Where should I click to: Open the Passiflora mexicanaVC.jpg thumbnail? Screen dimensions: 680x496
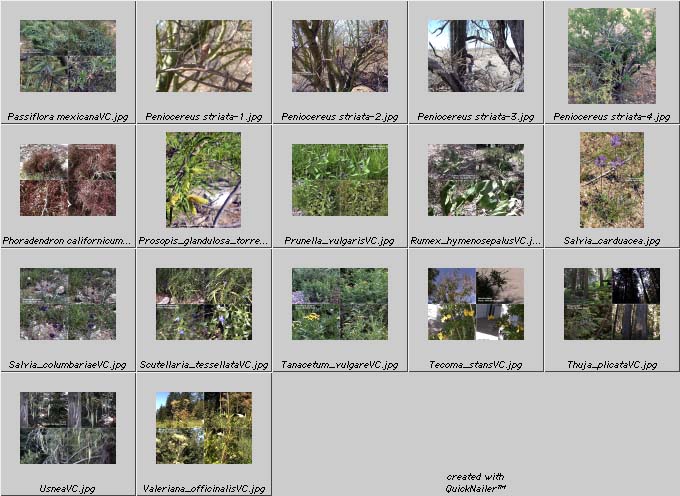pyautogui.click(x=68, y=56)
